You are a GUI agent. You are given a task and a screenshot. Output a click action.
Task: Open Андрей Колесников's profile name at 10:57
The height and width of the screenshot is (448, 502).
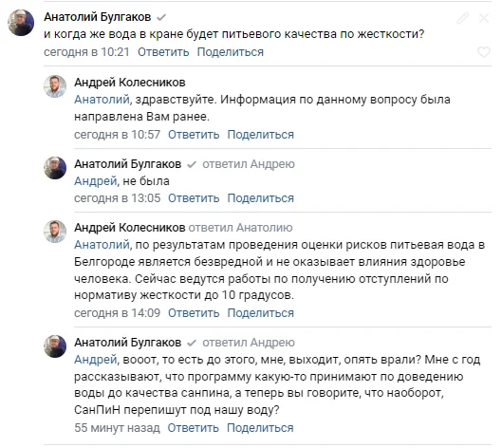[130, 83]
